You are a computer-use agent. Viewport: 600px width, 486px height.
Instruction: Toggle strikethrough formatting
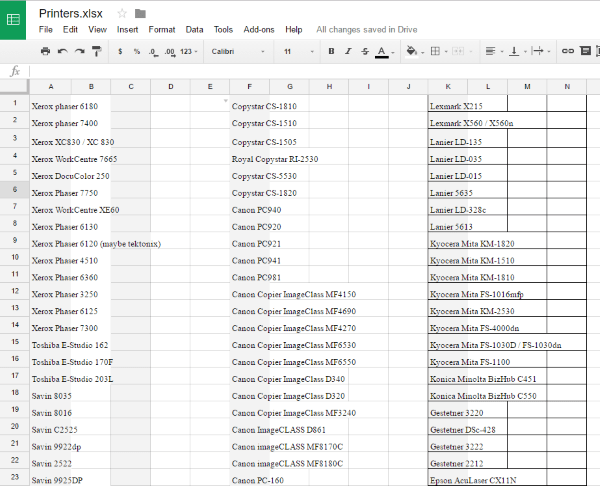[364, 50]
